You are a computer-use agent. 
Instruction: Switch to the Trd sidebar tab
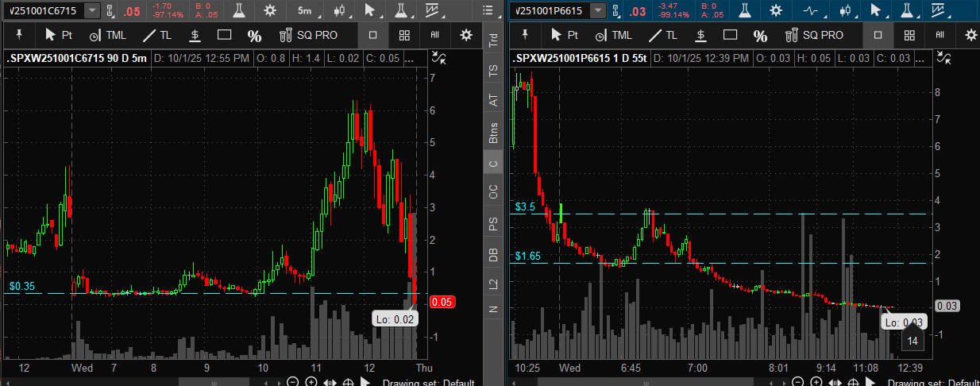point(493,41)
